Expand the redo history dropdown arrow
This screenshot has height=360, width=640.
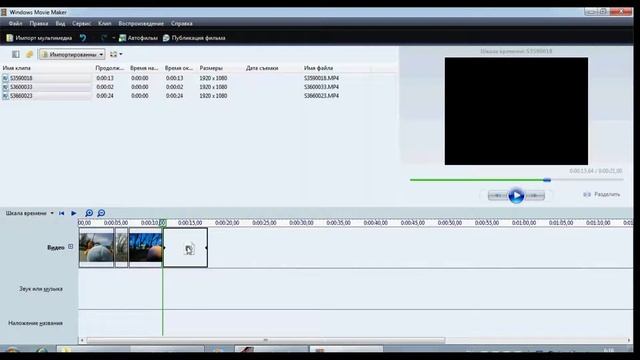pyautogui.click(x=113, y=38)
